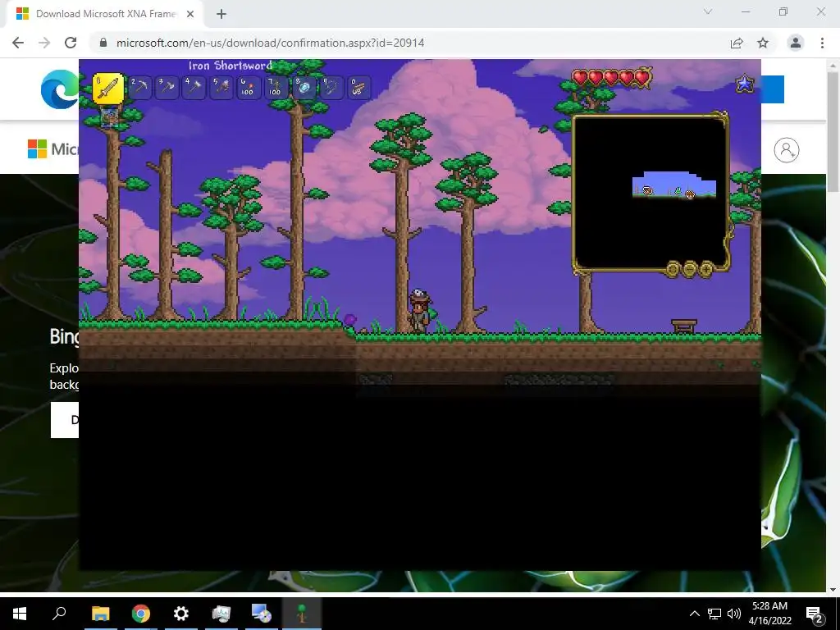Close the Download Microsoft XNA tab
This screenshot has height=630, width=840.
click(x=190, y=15)
